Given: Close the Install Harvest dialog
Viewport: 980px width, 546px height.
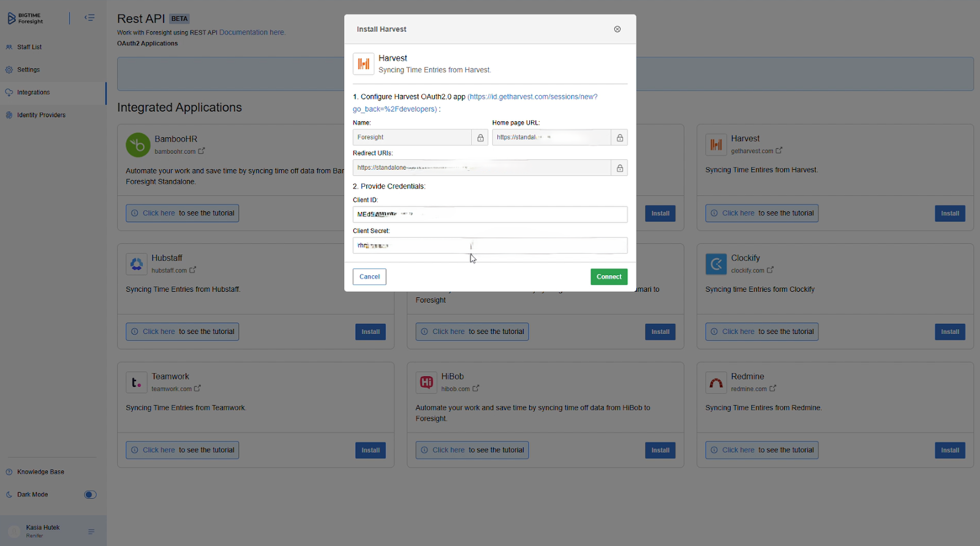Looking at the screenshot, I should pyautogui.click(x=617, y=29).
